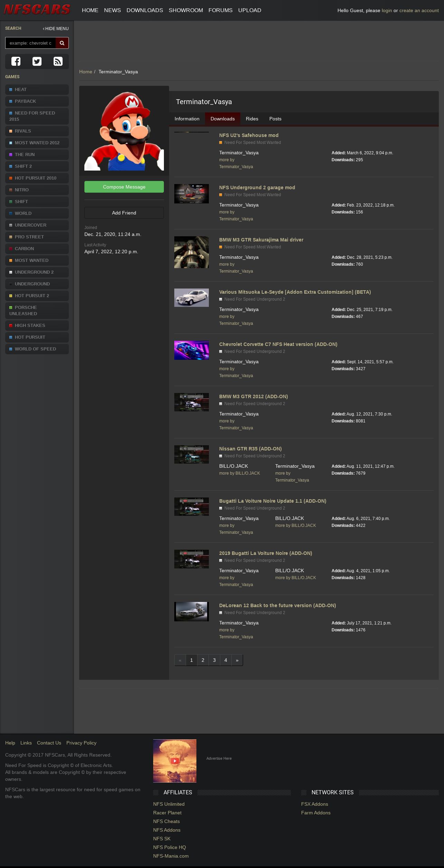Go to page 4 of downloads
The image size is (444, 868).
point(226,660)
